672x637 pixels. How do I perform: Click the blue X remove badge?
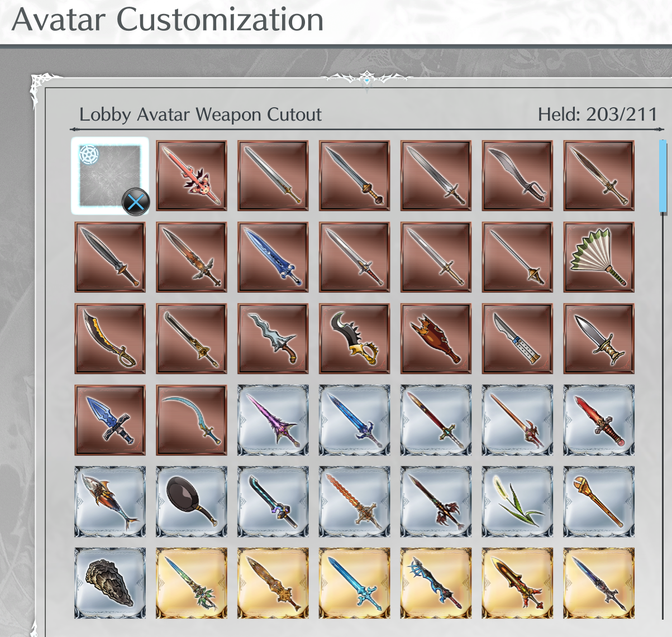[136, 202]
